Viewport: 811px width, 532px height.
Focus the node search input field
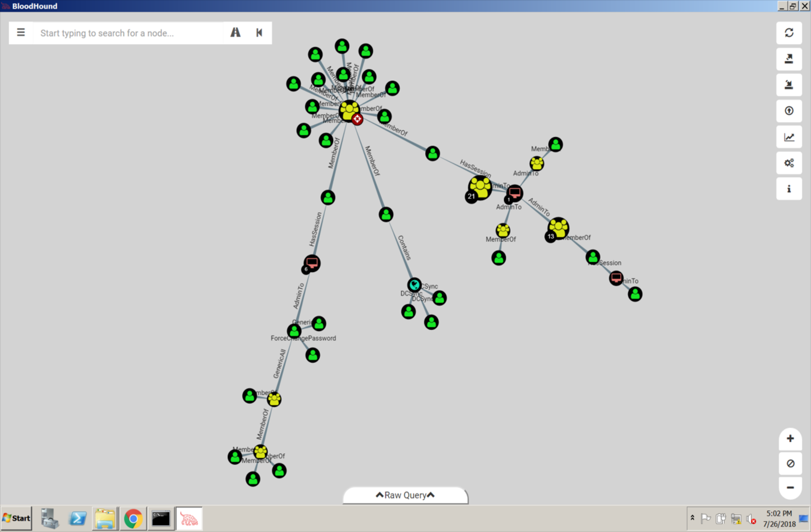tap(129, 33)
